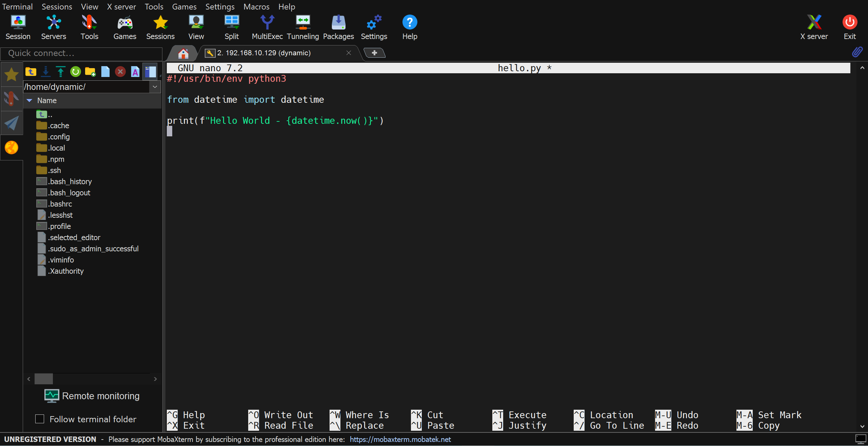Click the Name column sort arrow

(x=29, y=100)
